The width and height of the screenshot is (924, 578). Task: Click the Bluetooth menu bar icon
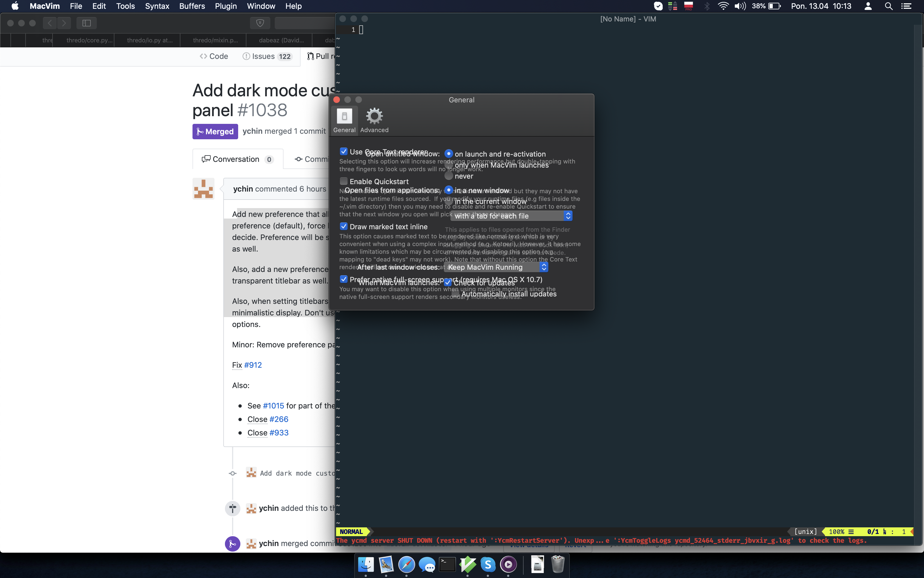tap(707, 6)
